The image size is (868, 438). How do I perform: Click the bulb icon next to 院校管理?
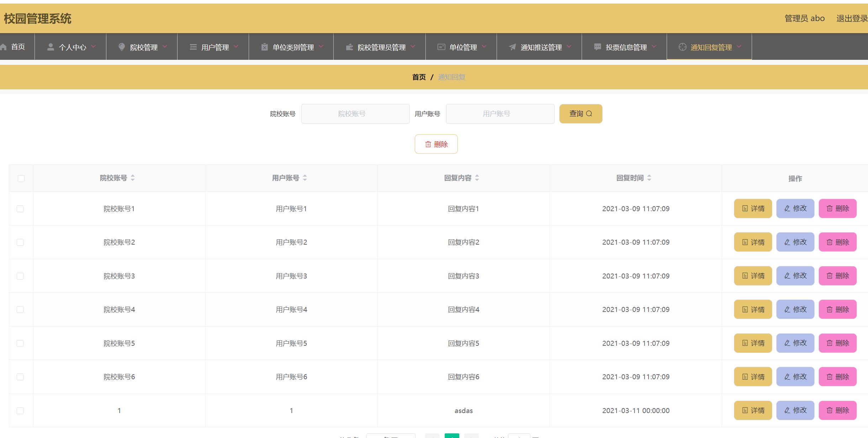click(122, 47)
